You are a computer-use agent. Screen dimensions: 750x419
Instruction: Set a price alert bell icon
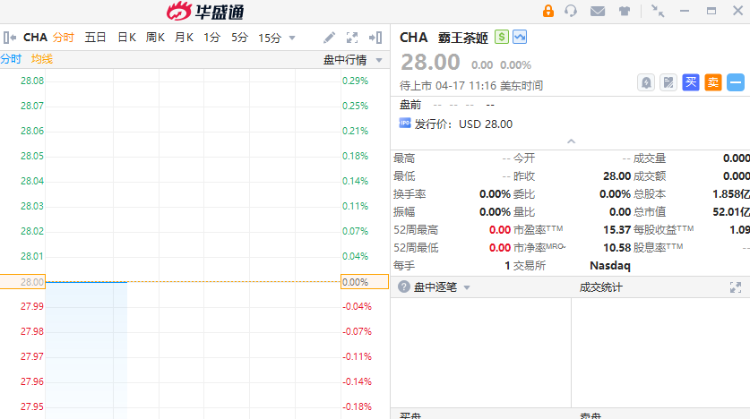[646, 83]
